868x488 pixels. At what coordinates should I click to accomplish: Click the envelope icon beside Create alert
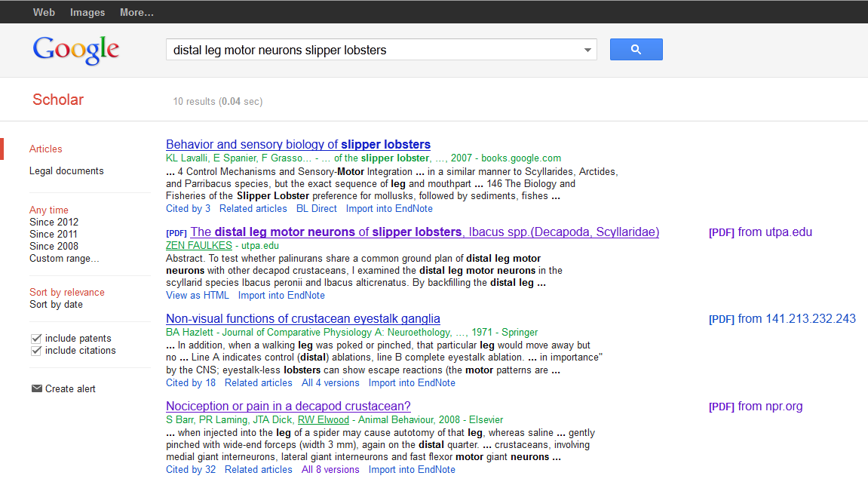pyautogui.click(x=36, y=388)
